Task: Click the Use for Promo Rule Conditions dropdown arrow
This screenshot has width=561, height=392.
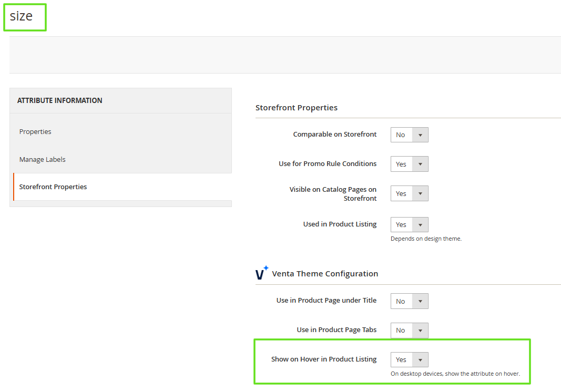Action: click(420, 163)
